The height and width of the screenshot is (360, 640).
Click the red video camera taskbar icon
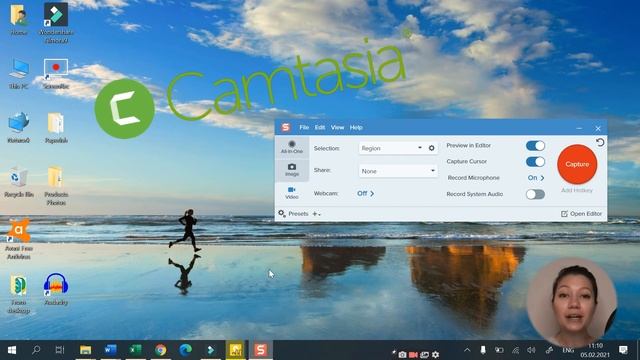point(413,355)
